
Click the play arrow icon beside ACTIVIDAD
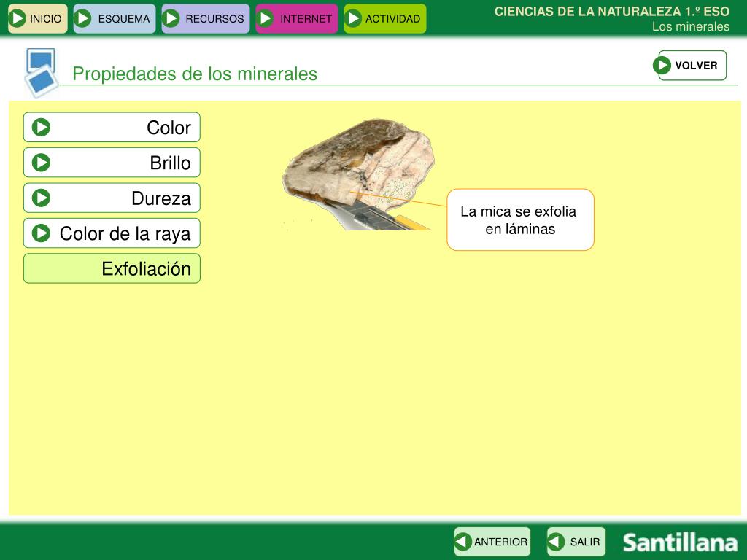(x=353, y=18)
